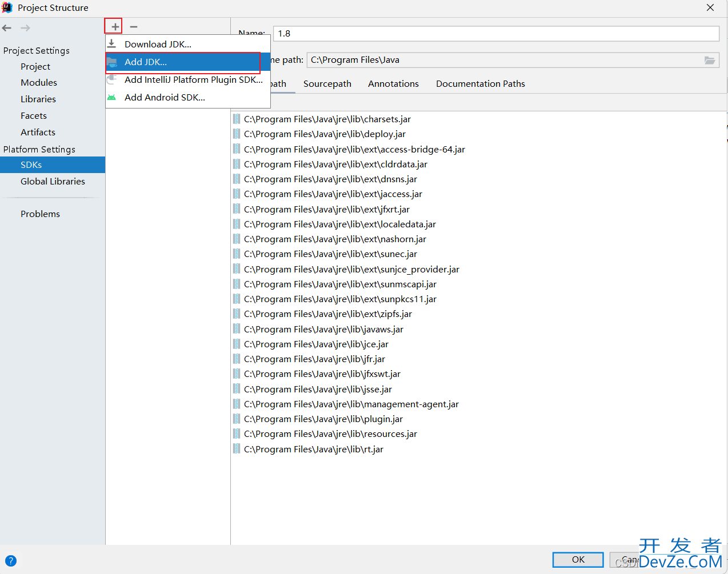Select the dnsns.jar entry

330,179
